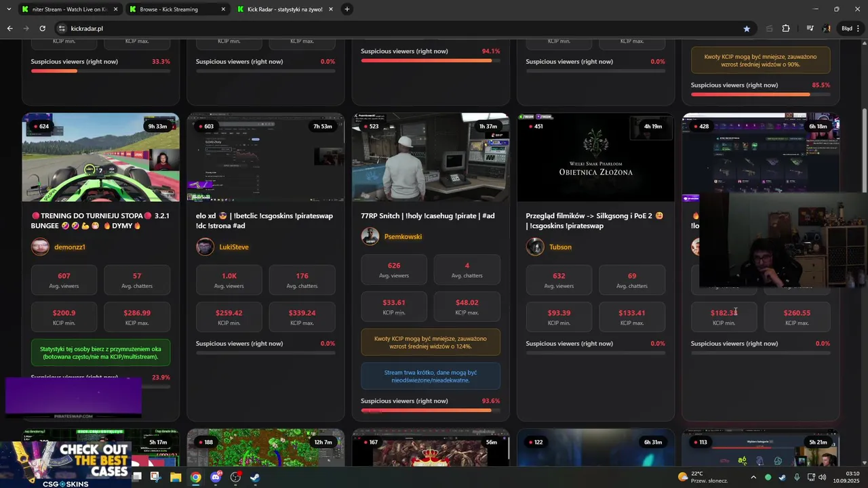Screen dimensions: 868x488
Task: Click the 85.5% suspicious viewers bar
Action: pos(760,94)
